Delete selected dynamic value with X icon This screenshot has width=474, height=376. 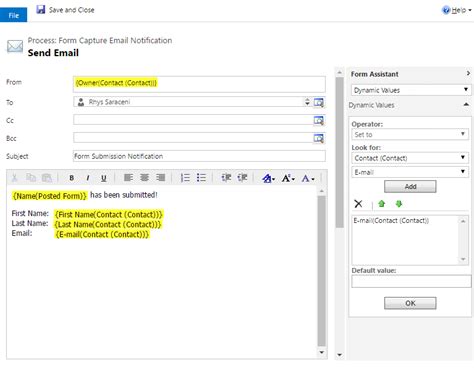tap(358, 204)
